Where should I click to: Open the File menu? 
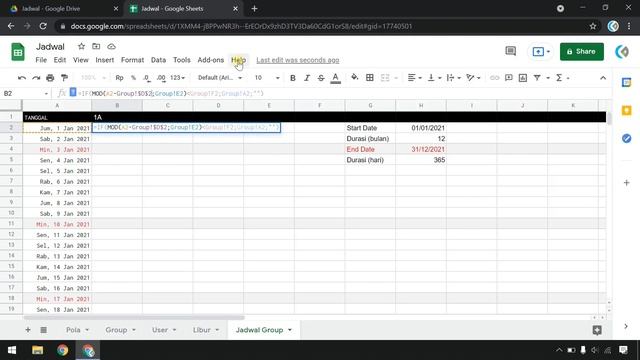pos(41,60)
